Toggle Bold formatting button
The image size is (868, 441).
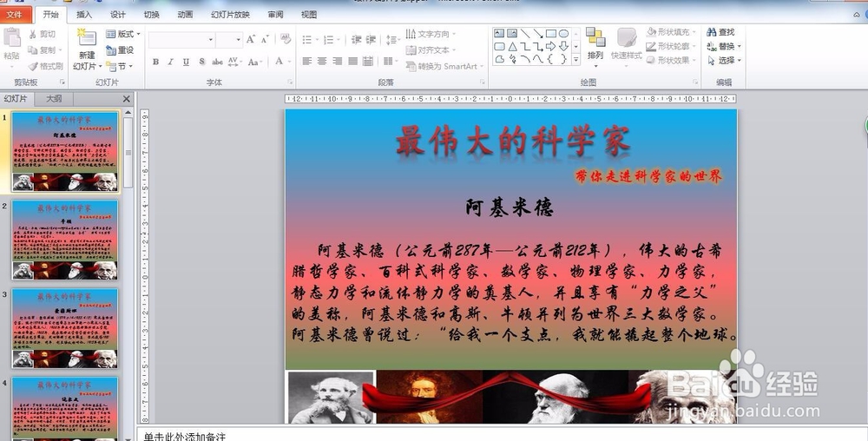point(155,62)
